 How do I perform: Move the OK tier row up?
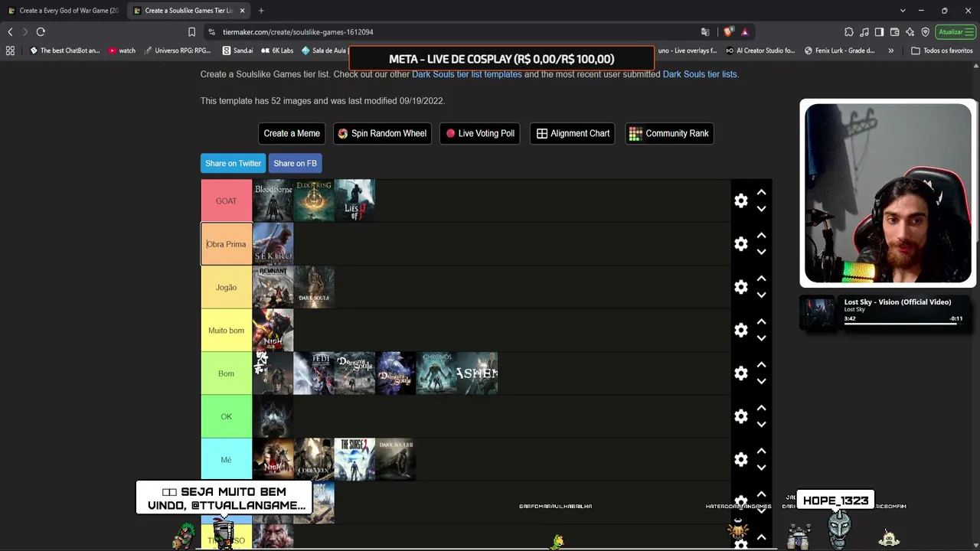point(761,409)
